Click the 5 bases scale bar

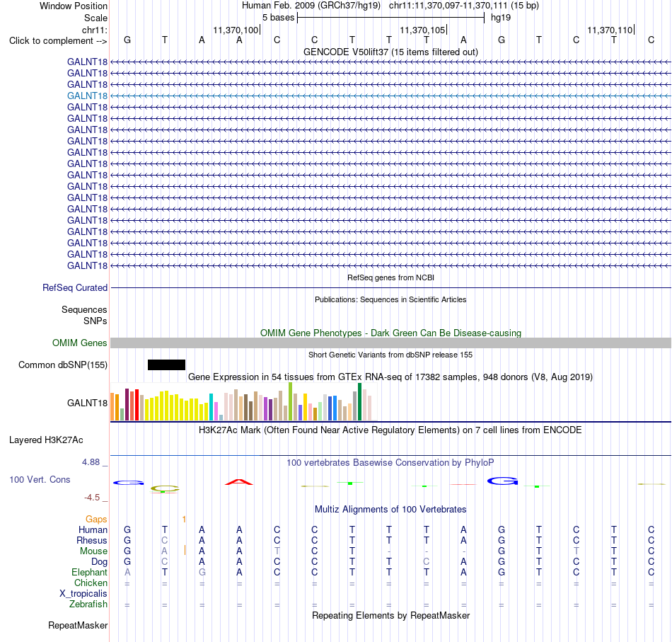[x=390, y=18]
